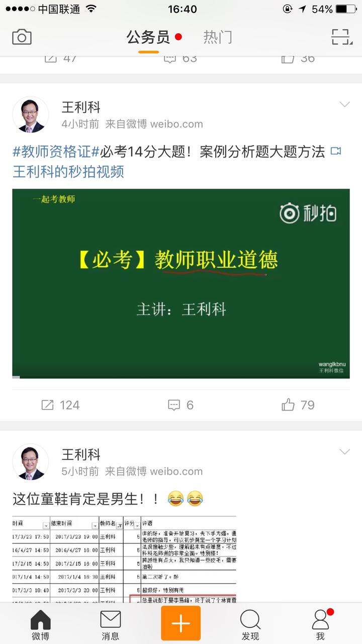View 王利科 avatar on first post
The image size is (362, 644).
coord(31,115)
